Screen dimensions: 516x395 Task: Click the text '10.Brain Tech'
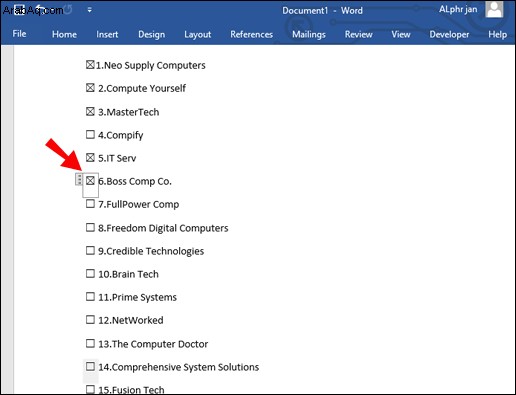(x=128, y=274)
